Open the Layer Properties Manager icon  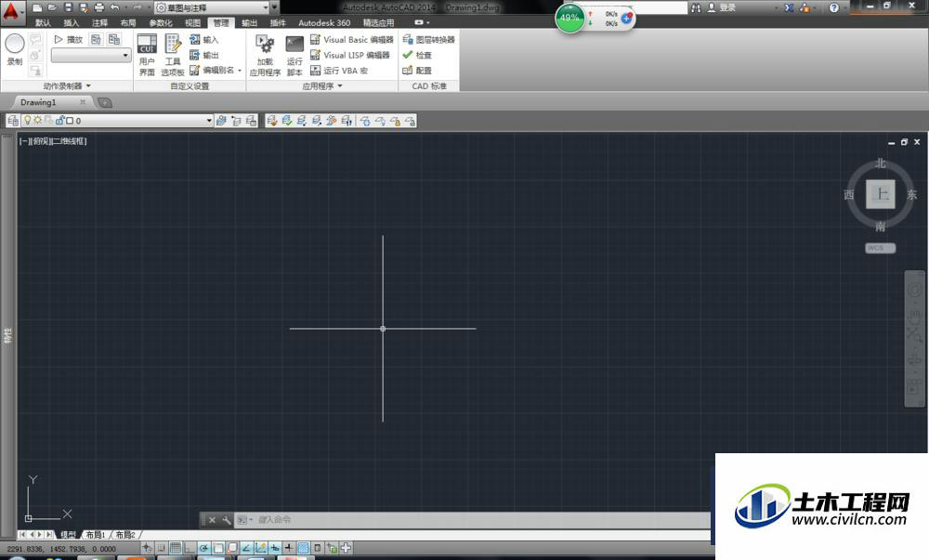coord(13,121)
